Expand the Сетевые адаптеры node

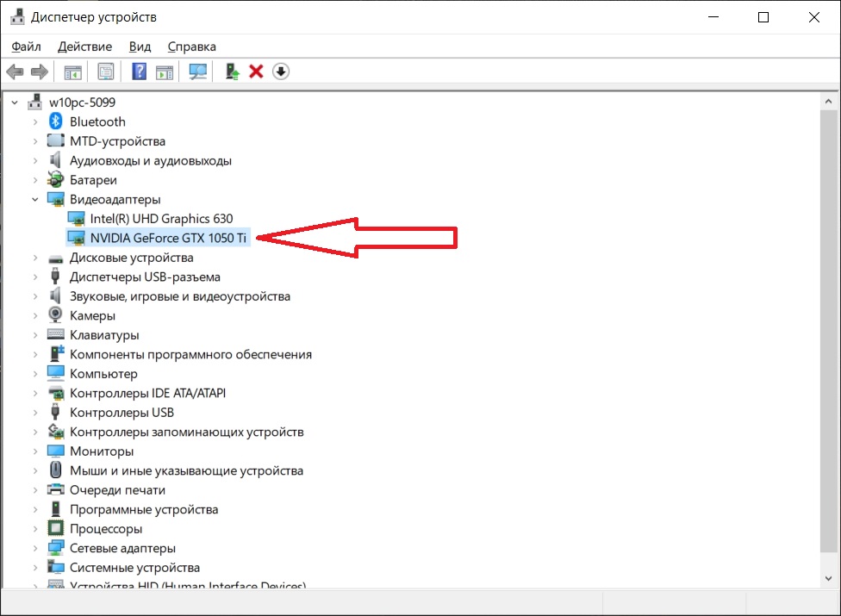[x=35, y=549]
